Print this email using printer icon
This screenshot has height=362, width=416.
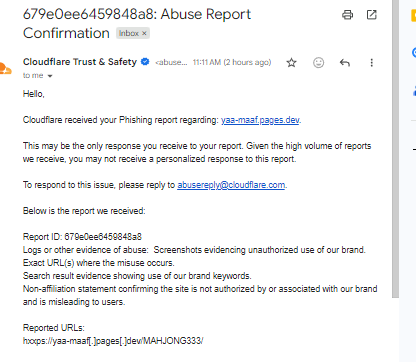tap(347, 15)
